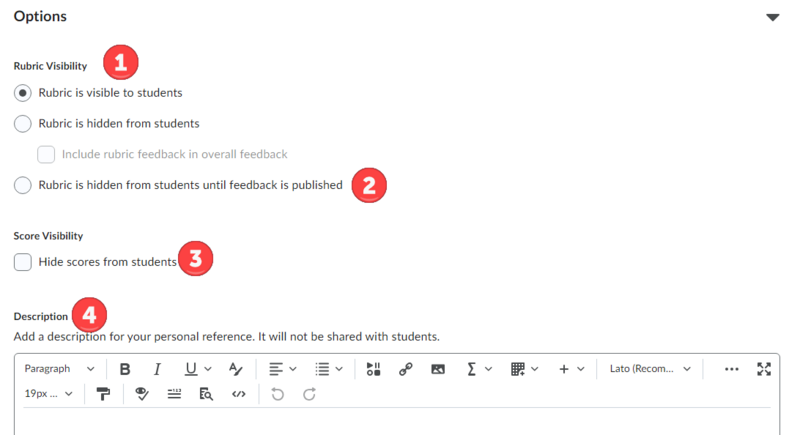The height and width of the screenshot is (435, 800).
Task: Choose hidden until feedback is published option
Action: pyautogui.click(x=22, y=185)
